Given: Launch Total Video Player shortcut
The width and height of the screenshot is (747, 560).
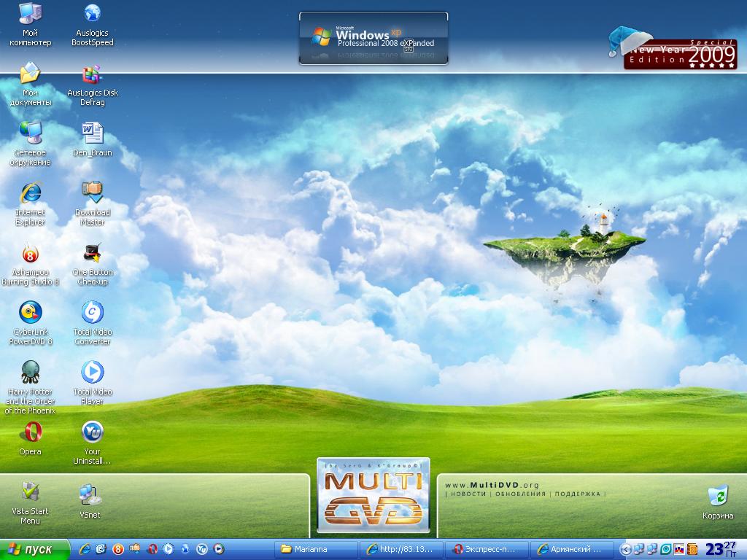Looking at the screenshot, I should (93, 373).
